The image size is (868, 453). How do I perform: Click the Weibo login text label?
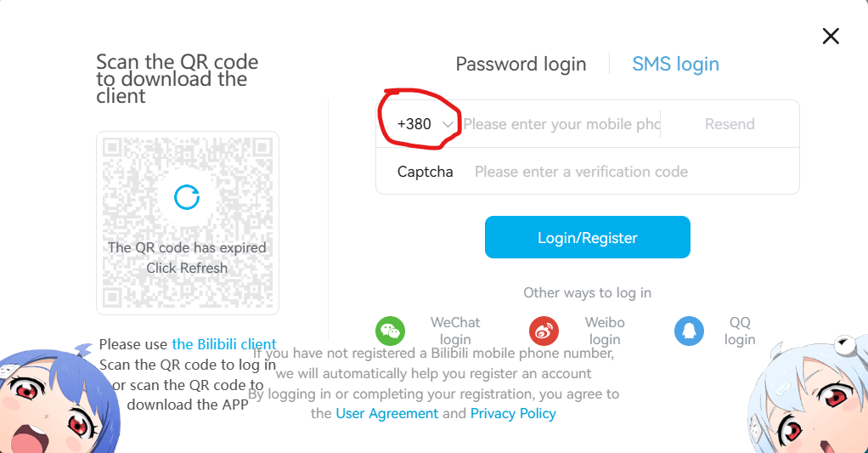pyautogui.click(x=605, y=331)
